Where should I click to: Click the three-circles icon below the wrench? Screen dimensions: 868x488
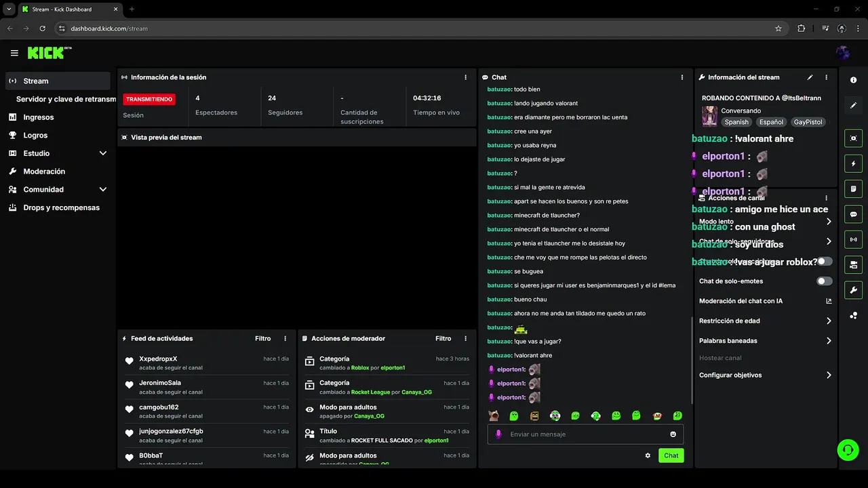[x=853, y=315]
